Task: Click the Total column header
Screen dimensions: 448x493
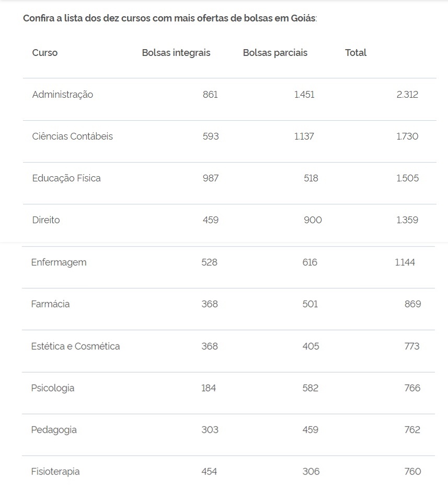Action: pyautogui.click(x=355, y=53)
